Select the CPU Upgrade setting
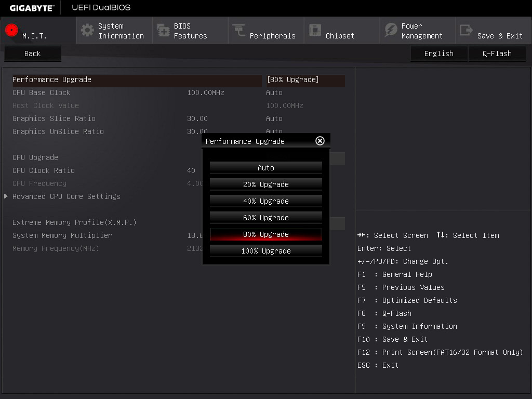This screenshot has height=399, width=532. tap(35, 157)
